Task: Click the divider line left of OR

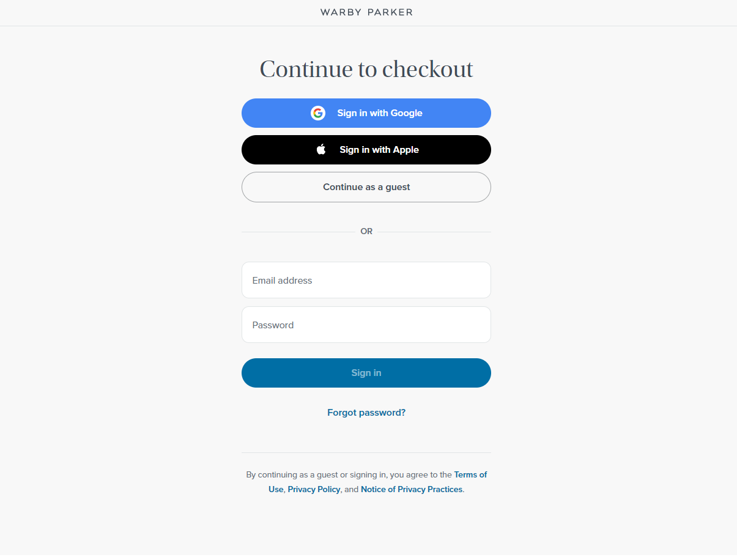Action: [x=298, y=232]
